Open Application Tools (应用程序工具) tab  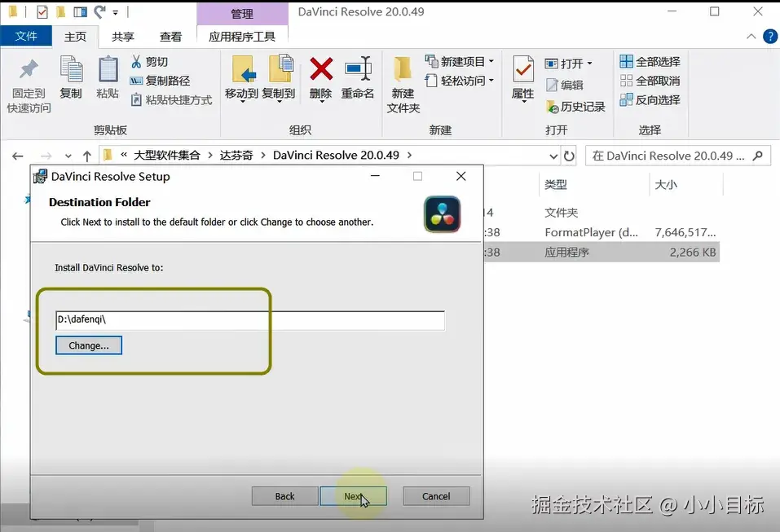pyautogui.click(x=242, y=37)
